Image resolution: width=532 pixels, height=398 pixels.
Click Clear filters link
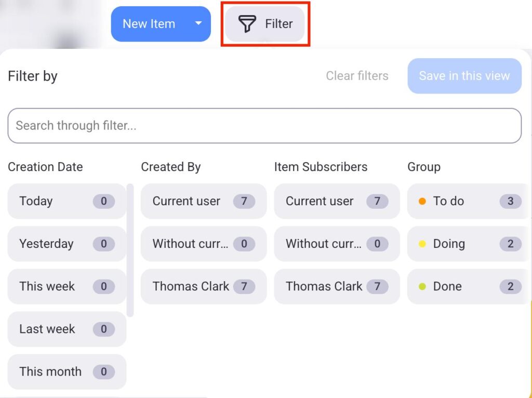coord(357,76)
